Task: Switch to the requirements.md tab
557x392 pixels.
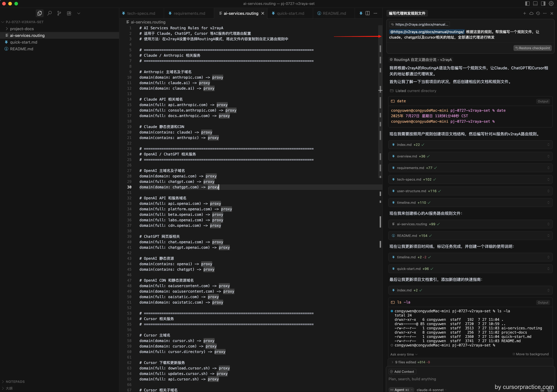Action: (189, 13)
